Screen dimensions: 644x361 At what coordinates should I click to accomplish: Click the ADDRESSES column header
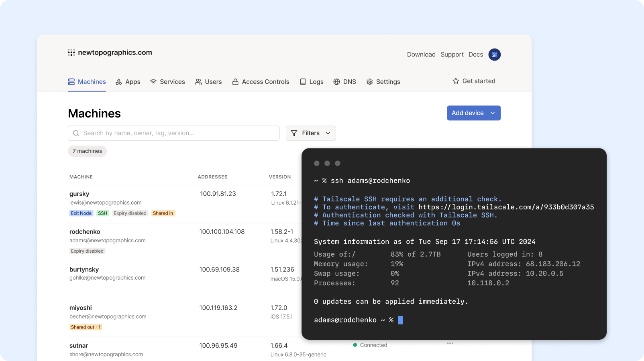click(212, 177)
